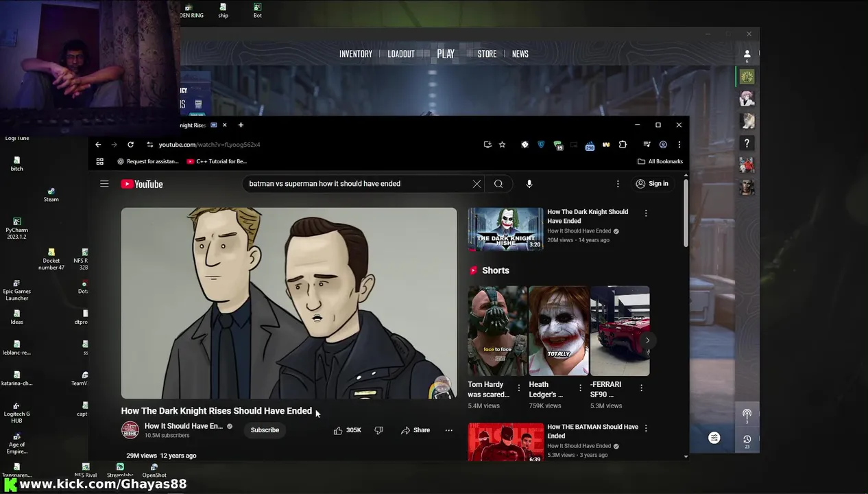
Task: Open options for Dark Knight HISHE suggestion
Action: pos(645,213)
